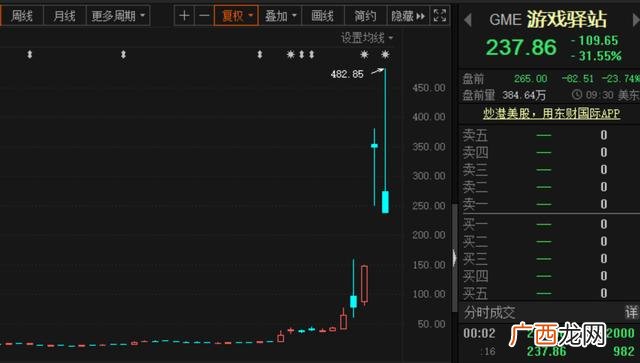Click the panel collapse handle beside the chart
640x363 pixels.
454,258
